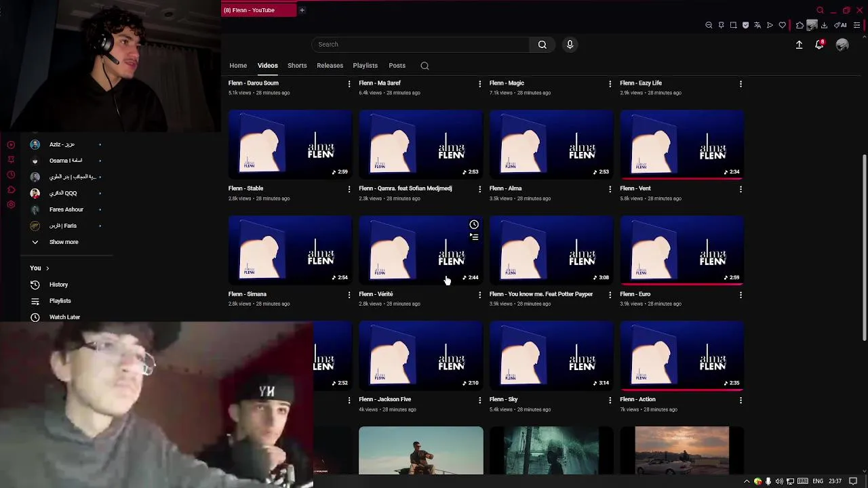Click the browser sidebar history clock icon
This screenshot has height=488, width=868.
pyautogui.click(x=11, y=175)
